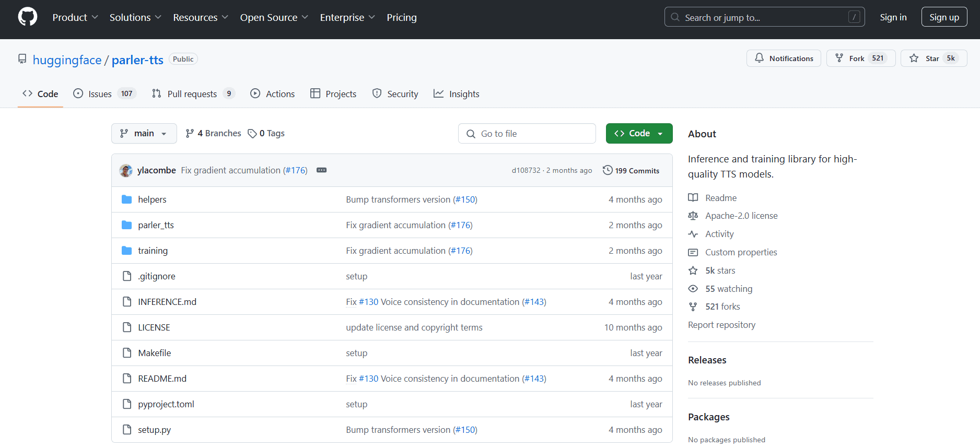Open the helpers folder icon
Screen dimensions: 980x448
point(126,199)
